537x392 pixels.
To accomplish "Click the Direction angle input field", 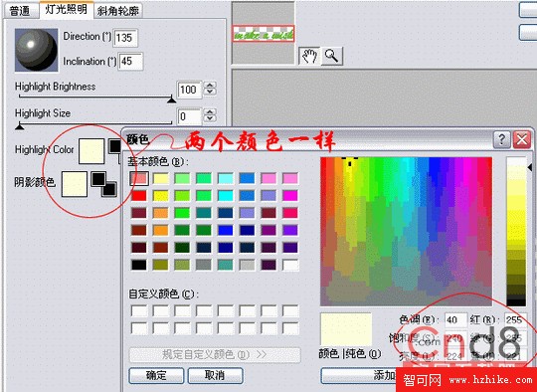I will tap(125, 38).
